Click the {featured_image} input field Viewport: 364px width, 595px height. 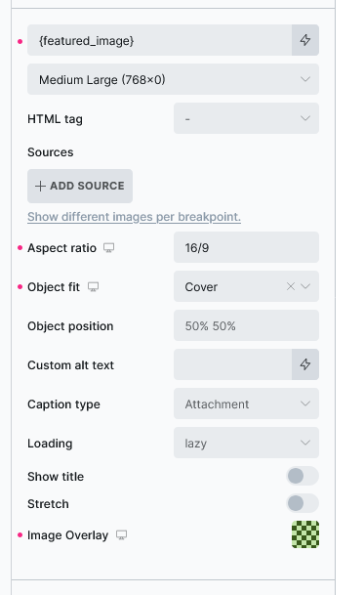tap(160, 40)
